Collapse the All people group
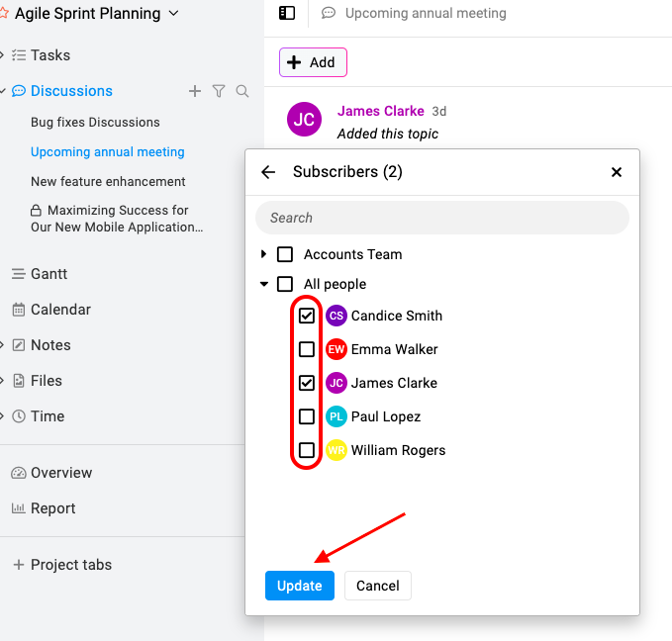Image resolution: width=672 pixels, height=641 pixels. 264,284
